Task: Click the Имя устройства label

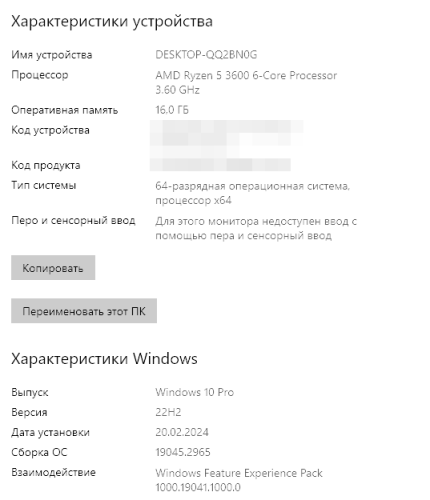Action: click(x=52, y=55)
